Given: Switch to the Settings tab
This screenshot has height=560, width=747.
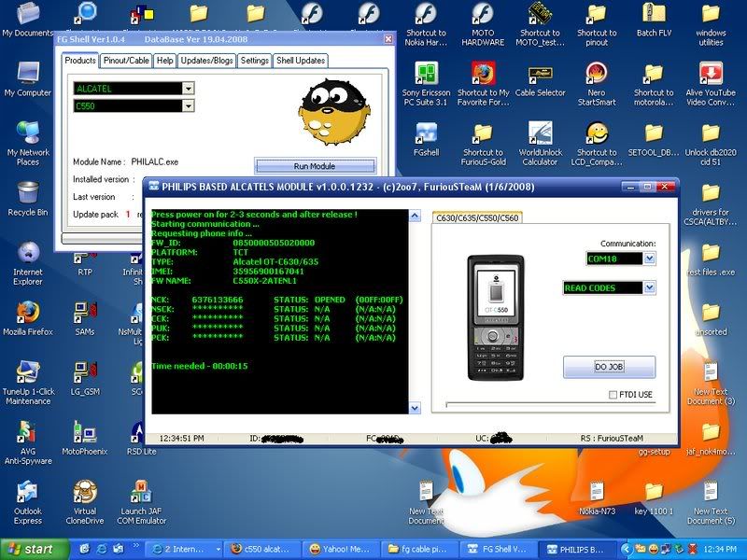Looking at the screenshot, I should pyautogui.click(x=254, y=61).
